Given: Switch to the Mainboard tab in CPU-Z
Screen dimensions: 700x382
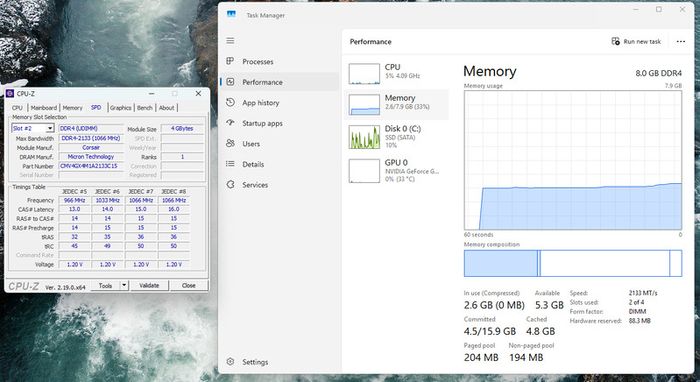Looking at the screenshot, I should click(44, 108).
